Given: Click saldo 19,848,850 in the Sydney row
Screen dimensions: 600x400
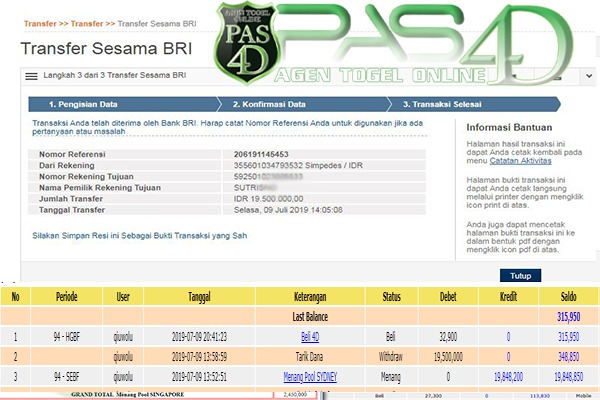Looking at the screenshot, I should 569,377.
